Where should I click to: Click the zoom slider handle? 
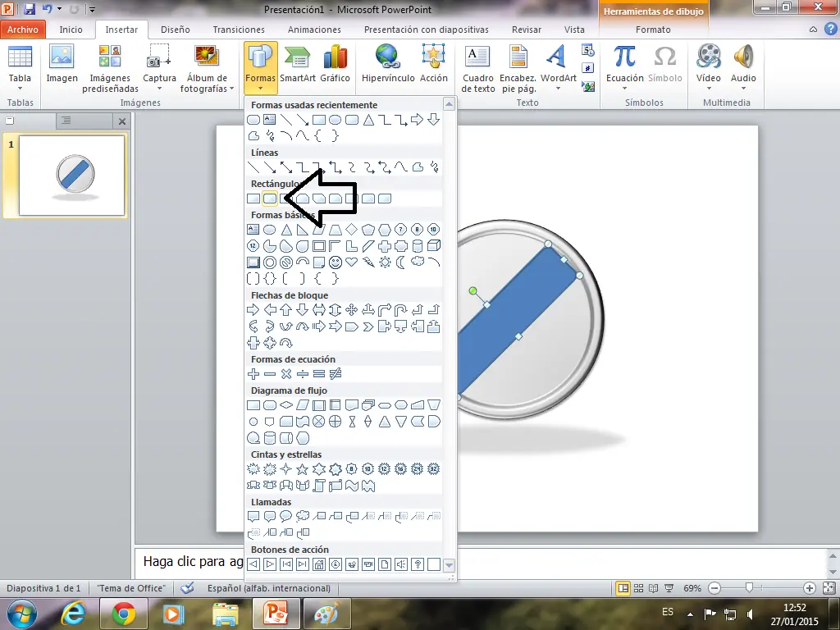[x=750, y=588]
